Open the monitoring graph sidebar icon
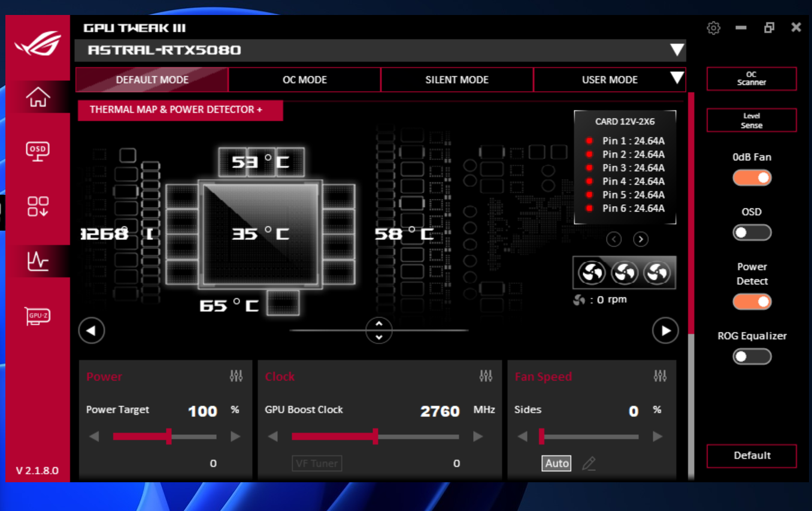 pyautogui.click(x=38, y=261)
